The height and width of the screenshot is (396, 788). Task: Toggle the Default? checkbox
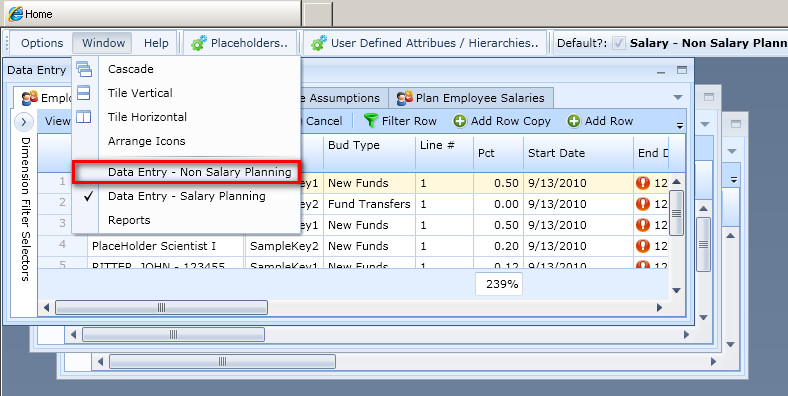(619, 43)
